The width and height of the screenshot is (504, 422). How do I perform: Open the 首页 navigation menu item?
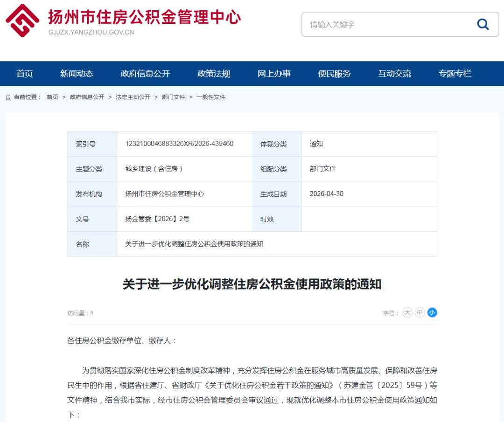(x=25, y=74)
